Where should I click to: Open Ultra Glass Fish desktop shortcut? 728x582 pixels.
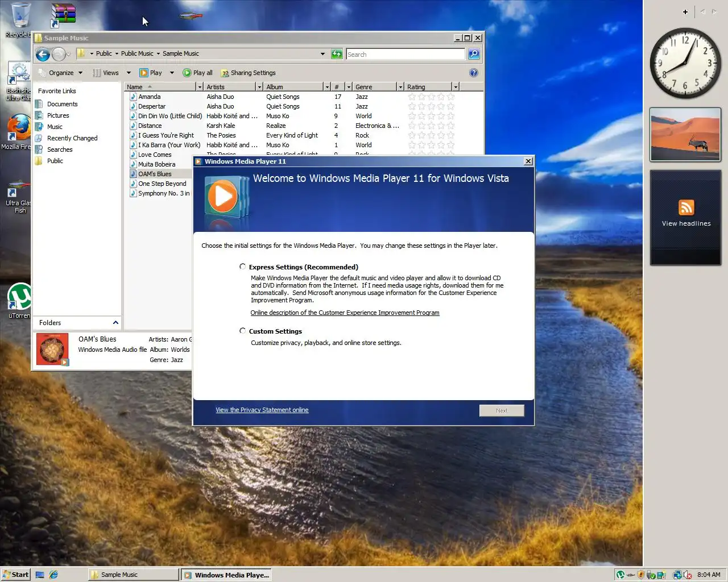click(x=19, y=197)
